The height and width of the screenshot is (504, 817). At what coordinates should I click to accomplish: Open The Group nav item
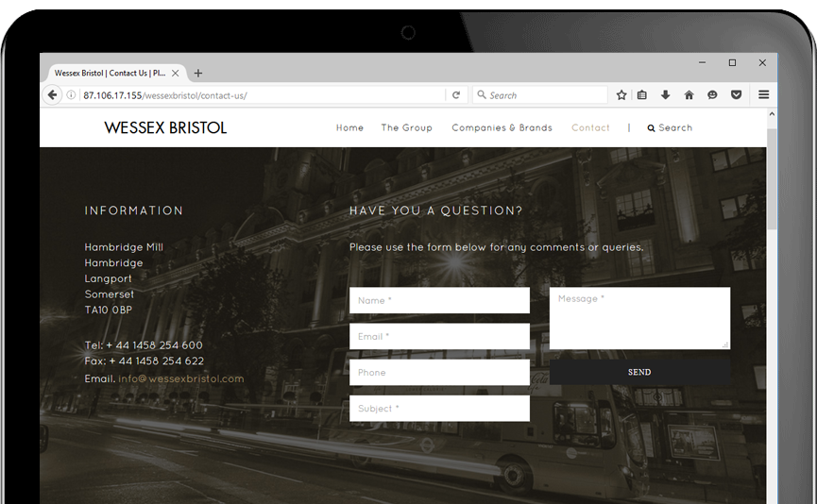coord(406,128)
